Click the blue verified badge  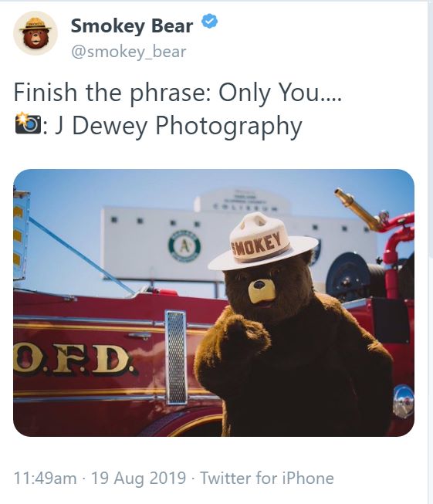click(210, 21)
